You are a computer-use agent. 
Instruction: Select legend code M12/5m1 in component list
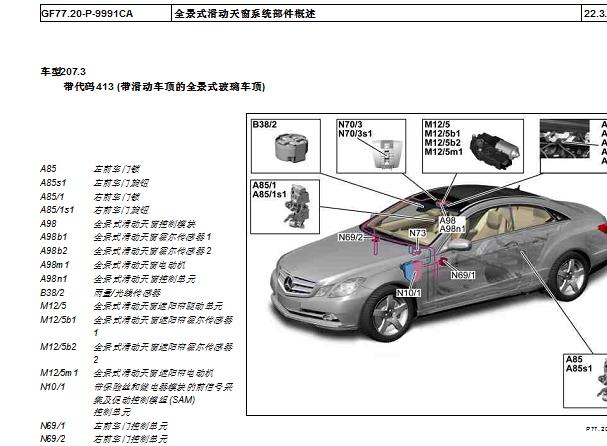point(59,373)
